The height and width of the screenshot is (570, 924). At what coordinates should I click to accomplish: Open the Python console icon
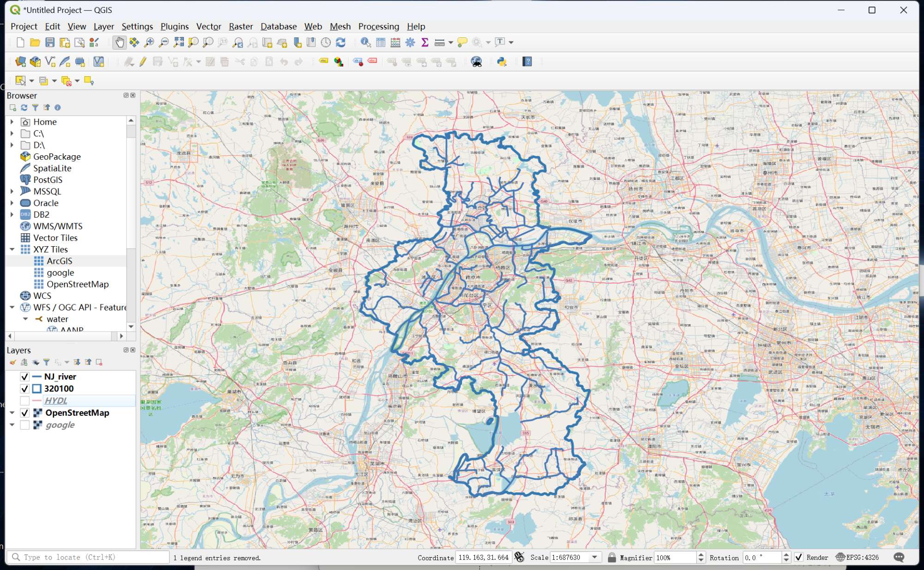pos(501,61)
